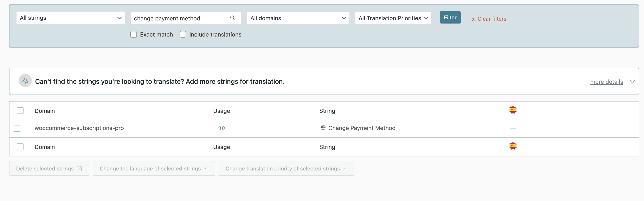Image resolution: width=644 pixels, height=201 pixels.
Task: Click the US flag beside Change Payment Method
Action: pos(323,128)
